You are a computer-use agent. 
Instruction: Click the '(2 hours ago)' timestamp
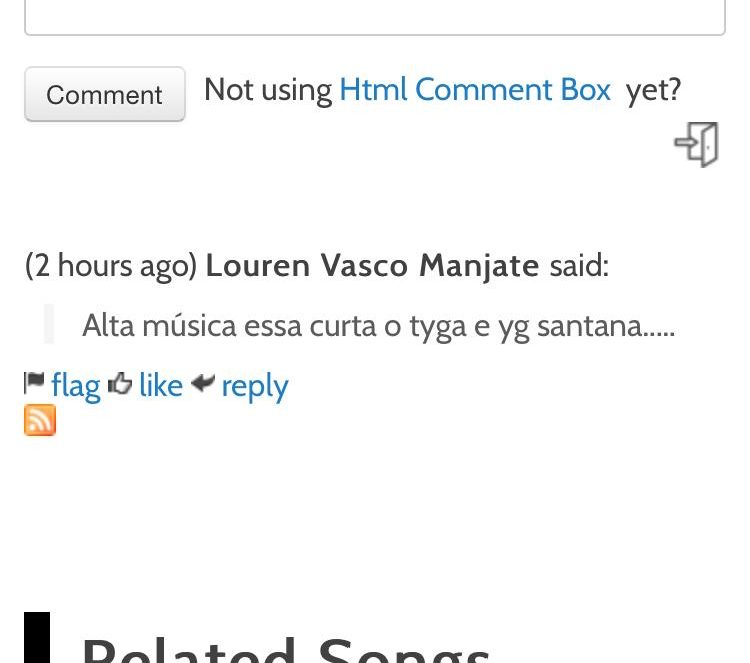(x=111, y=266)
